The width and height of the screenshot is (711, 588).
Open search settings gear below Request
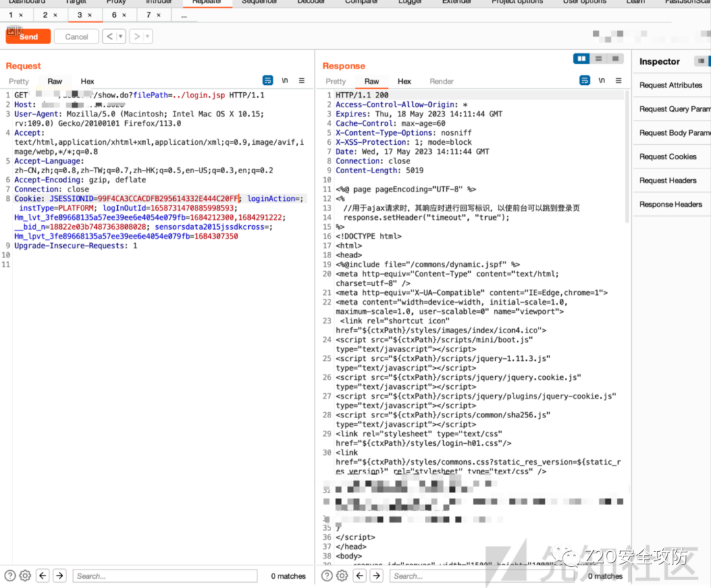26,575
